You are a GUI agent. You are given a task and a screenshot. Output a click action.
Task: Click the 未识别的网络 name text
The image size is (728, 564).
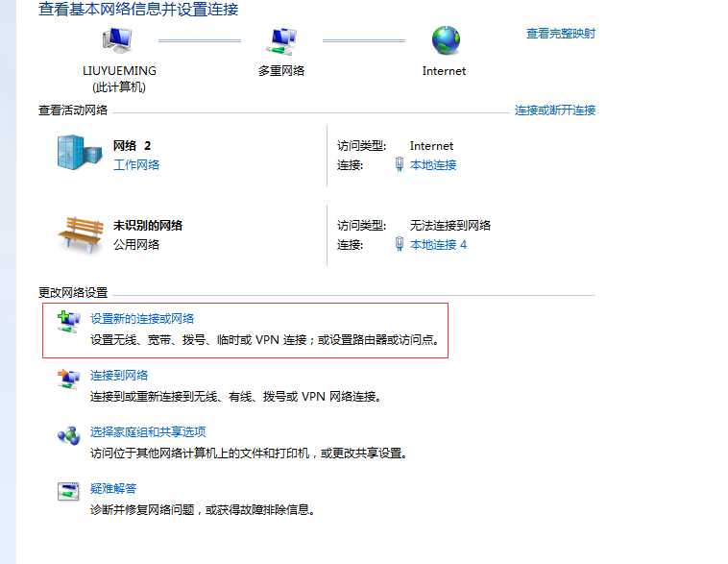(x=148, y=226)
